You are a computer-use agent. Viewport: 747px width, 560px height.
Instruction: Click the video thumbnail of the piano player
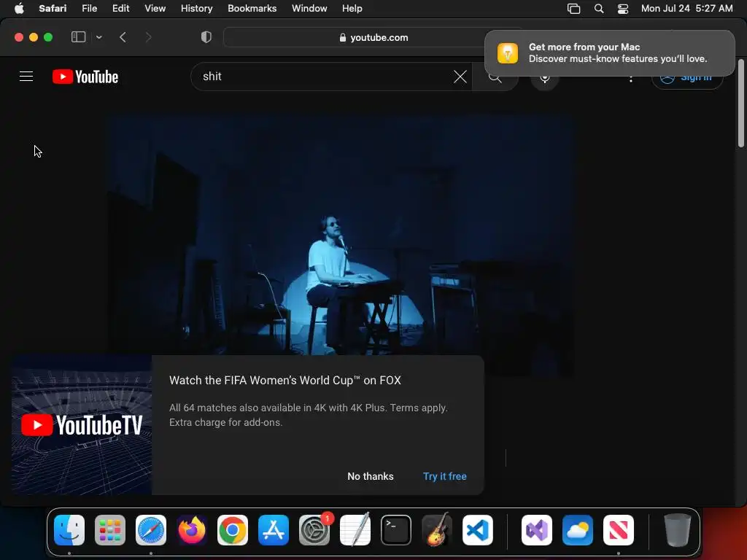[340, 236]
